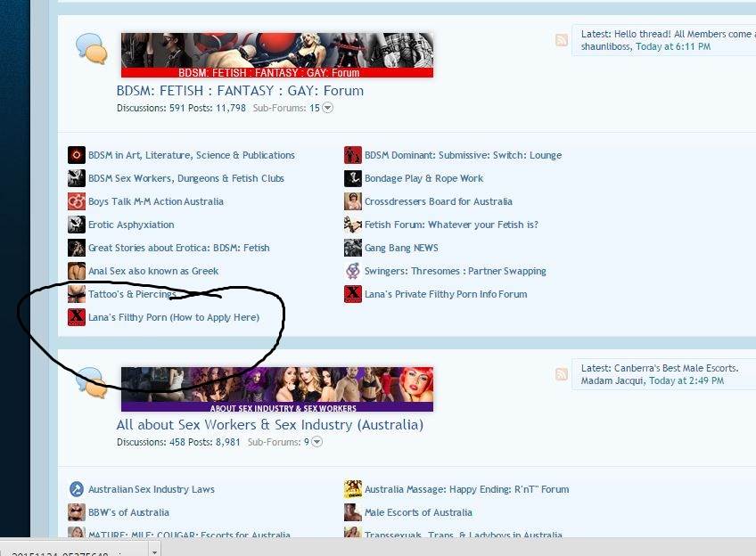The image size is (756, 556).
Task: Click the Australian Sex Industry Laws icon
Action: point(77,489)
